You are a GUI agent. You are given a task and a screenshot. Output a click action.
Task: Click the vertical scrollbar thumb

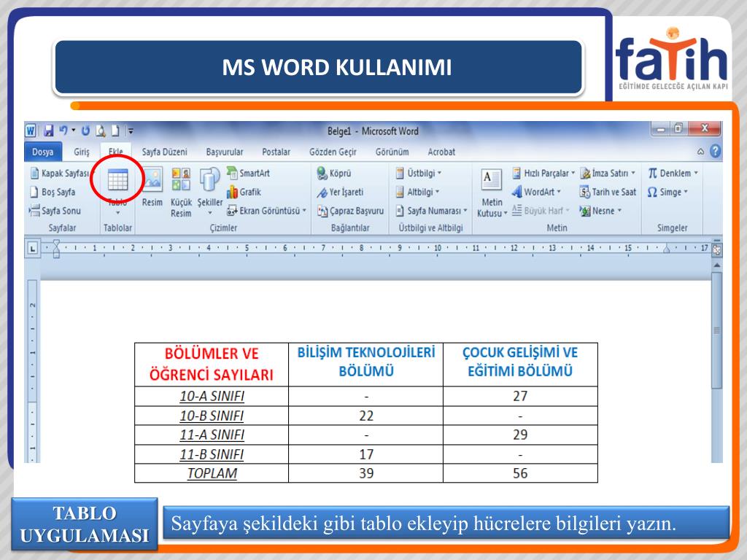tap(716, 330)
